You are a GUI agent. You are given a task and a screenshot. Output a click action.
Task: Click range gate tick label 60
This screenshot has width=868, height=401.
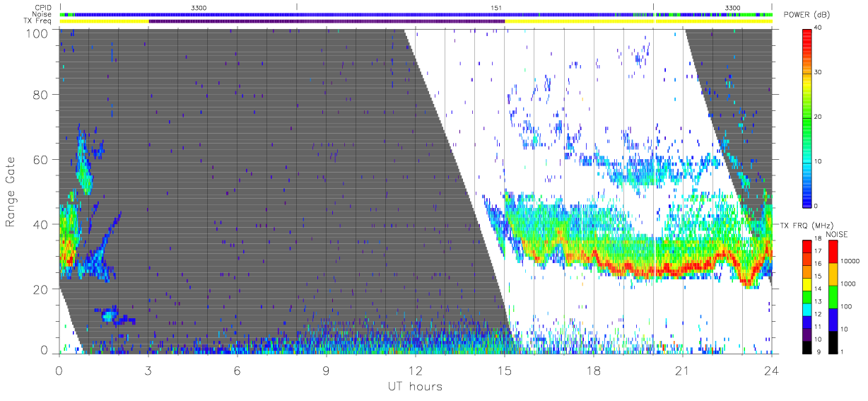(x=40, y=159)
